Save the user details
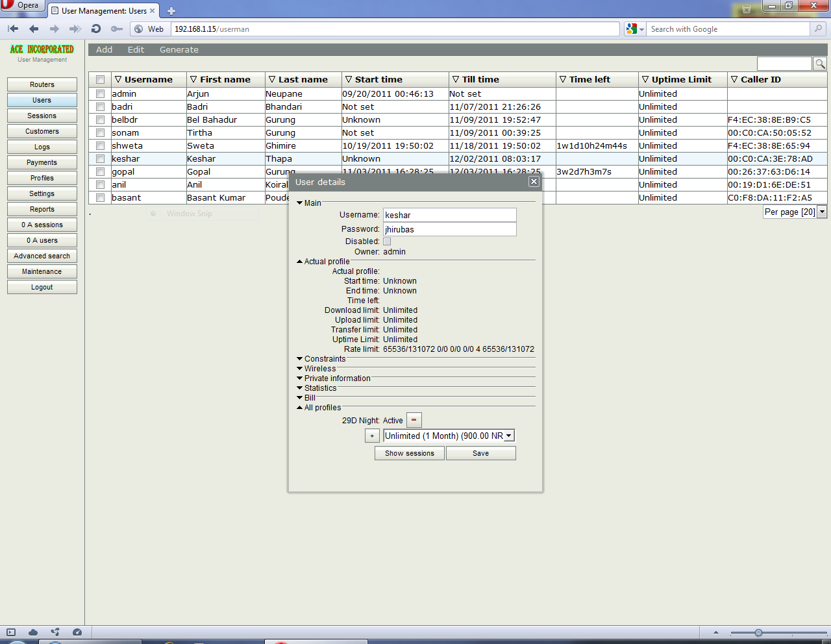Viewport: 831px width, 644px height. [x=481, y=453]
